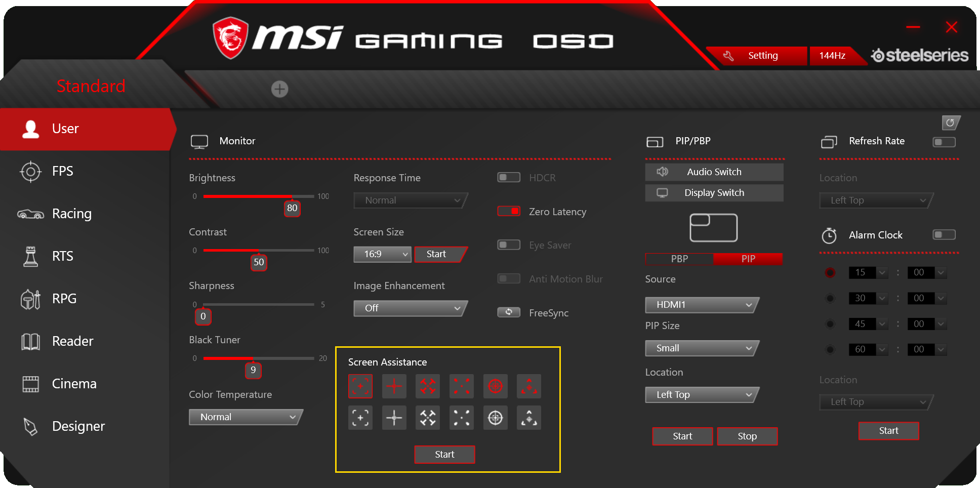
Task: Click the MSI dragon shield logo
Action: pos(230,38)
